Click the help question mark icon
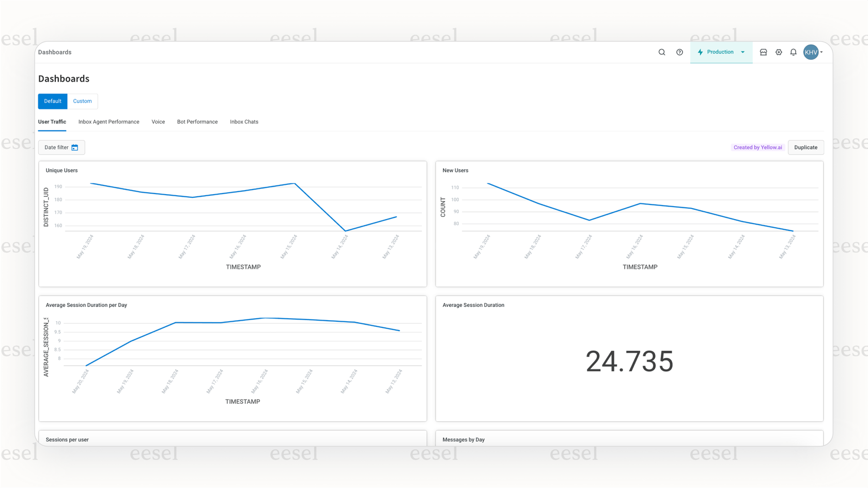868x488 pixels. click(679, 52)
